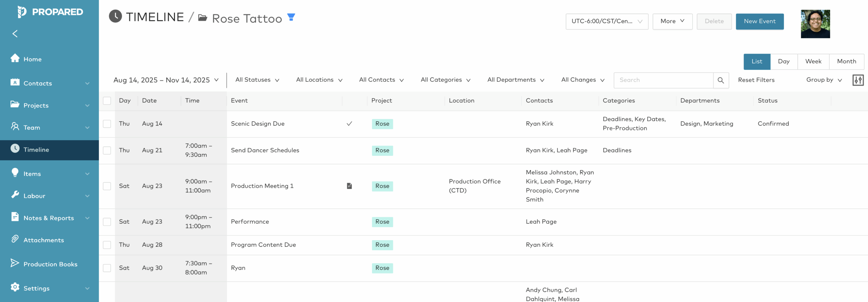Viewport: 868px width, 302px height.
Task: Tick the Performance event checkbox
Action: tap(107, 222)
